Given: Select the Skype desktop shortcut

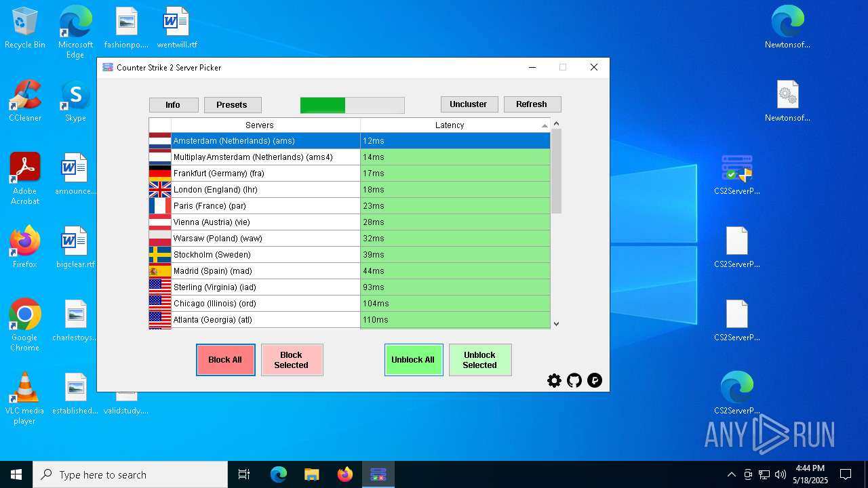Looking at the screenshot, I should [75, 102].
